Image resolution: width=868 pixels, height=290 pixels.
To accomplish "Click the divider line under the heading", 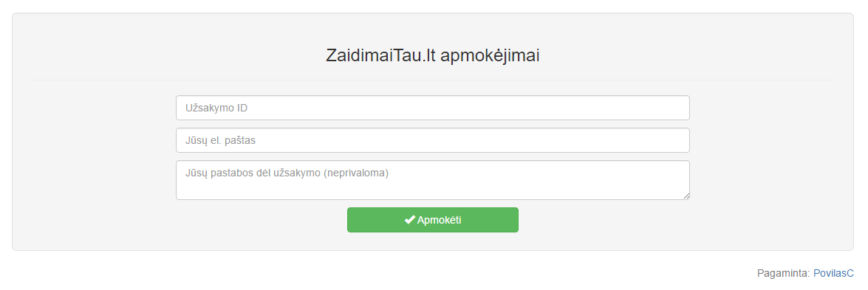I will click(x=432, y=80).
